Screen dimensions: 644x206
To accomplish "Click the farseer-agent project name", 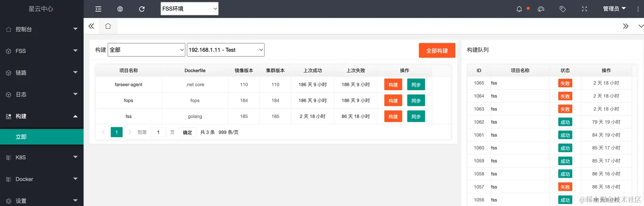I will coord(129,84).
